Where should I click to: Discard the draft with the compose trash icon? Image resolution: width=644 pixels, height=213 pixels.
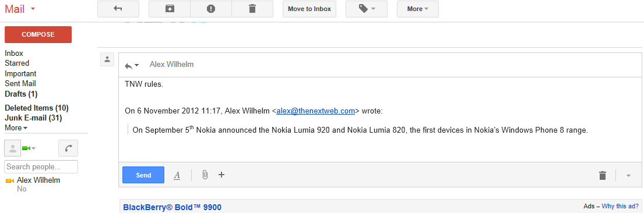pyautogui.click(x=603, y=175)
